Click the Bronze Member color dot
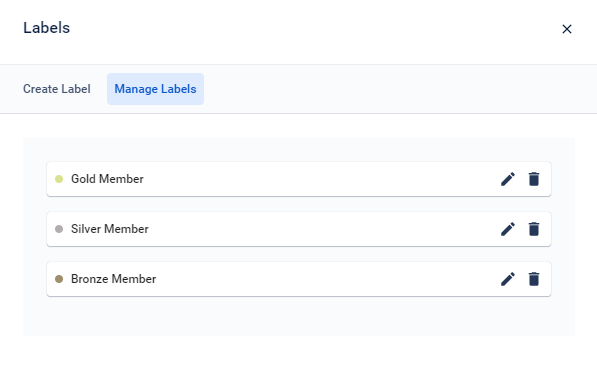This screenshot has width=597, height=376. (x=59, y=279)
